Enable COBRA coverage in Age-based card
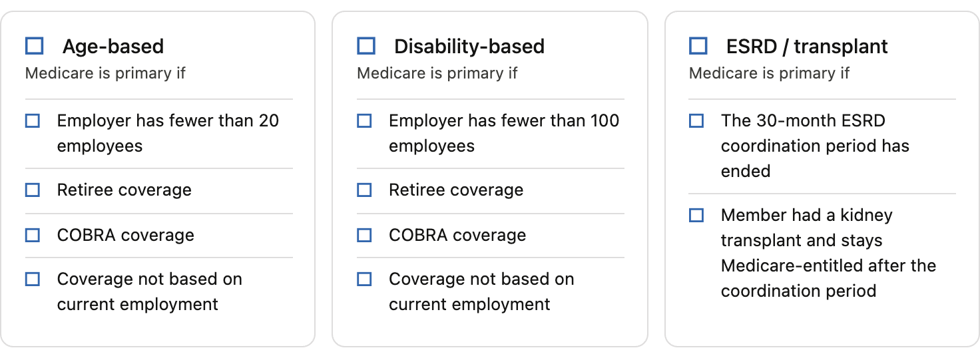The width and height of the screenshot is (980, 358). tap(33, 235)
